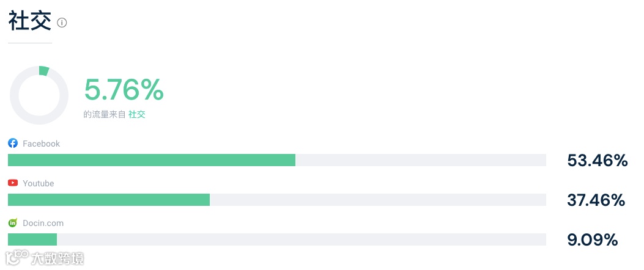The image size is (644, 270).
Task: Click the 5.76% traffic share figure
Action: (124, 90)
